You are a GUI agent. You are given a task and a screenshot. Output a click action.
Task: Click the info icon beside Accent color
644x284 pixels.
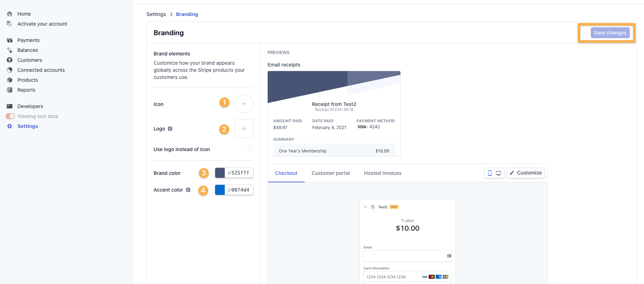pyautogui.click(x=188, y=190)
